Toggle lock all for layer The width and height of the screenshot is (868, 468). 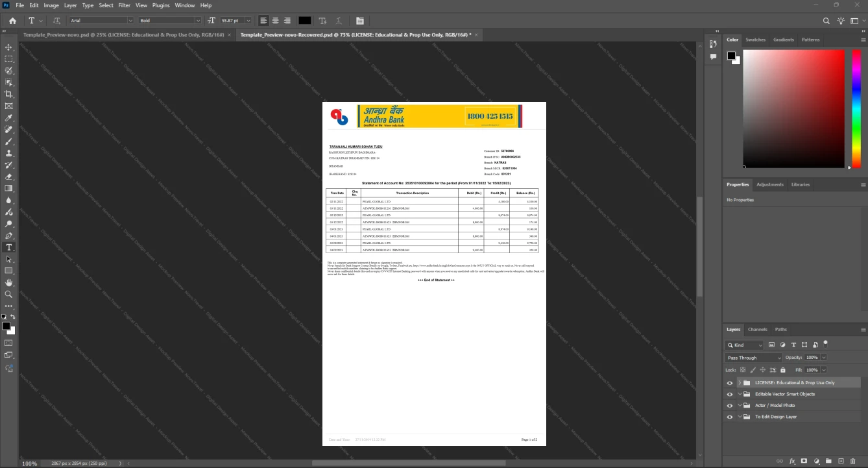[782, 369]
